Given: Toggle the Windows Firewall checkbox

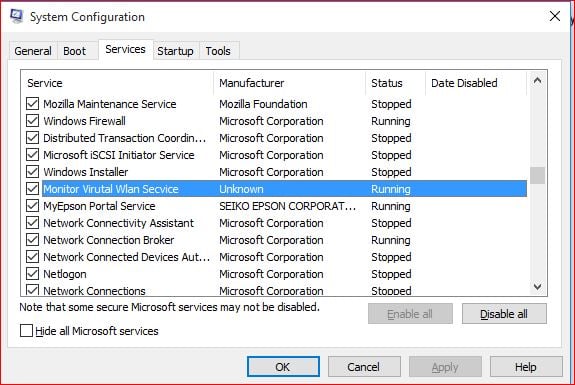Looking at the screenshot, I should coord(32,121).
